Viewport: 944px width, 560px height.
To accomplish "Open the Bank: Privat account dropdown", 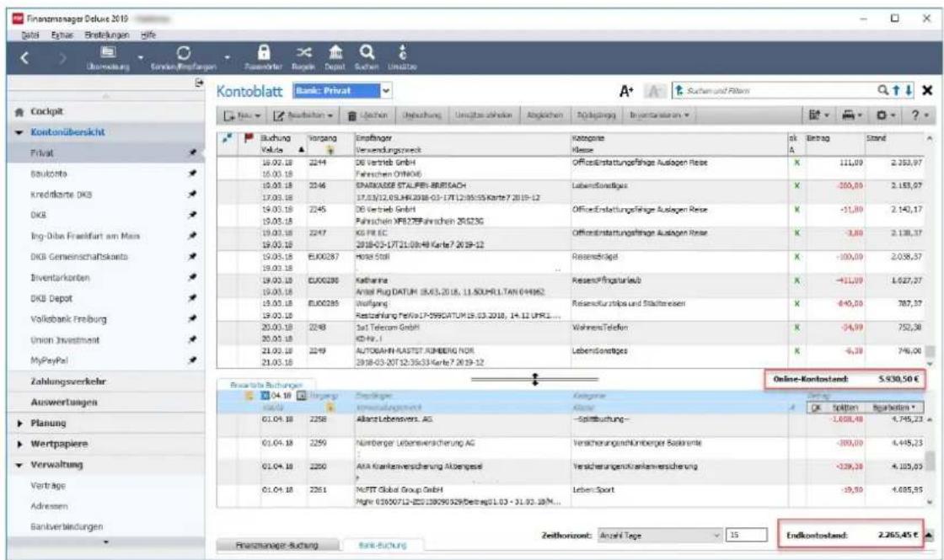I will coord(386,91).
